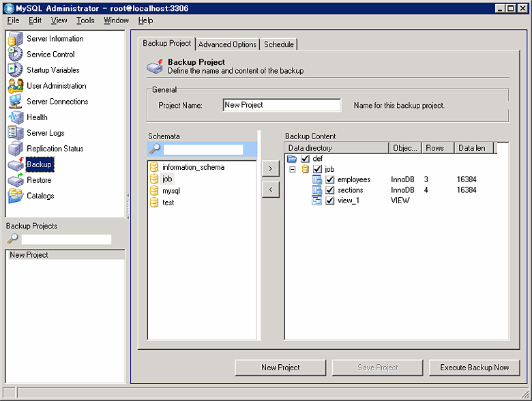This screenshot has height=401, width=532.
Task: Click the mysql database icon
Action: 154,191
